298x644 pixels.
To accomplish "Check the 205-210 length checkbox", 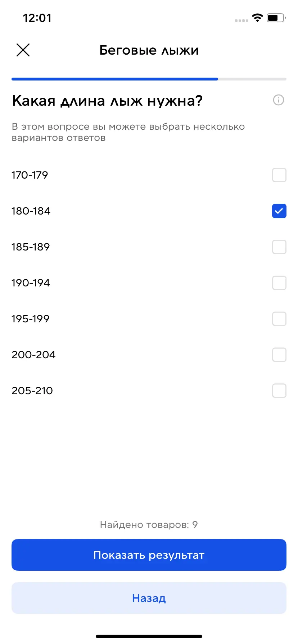I will [279, 391].
